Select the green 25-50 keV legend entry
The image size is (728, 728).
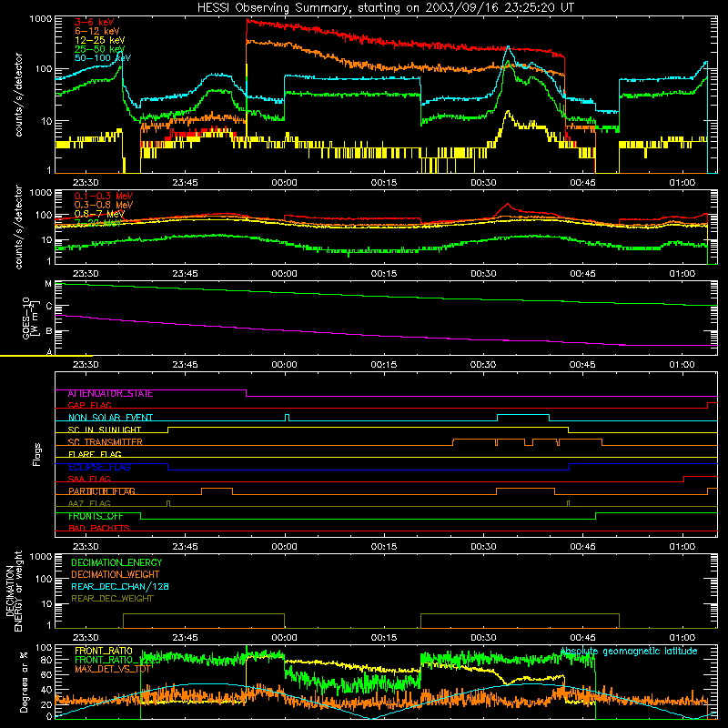pos(100,49)
